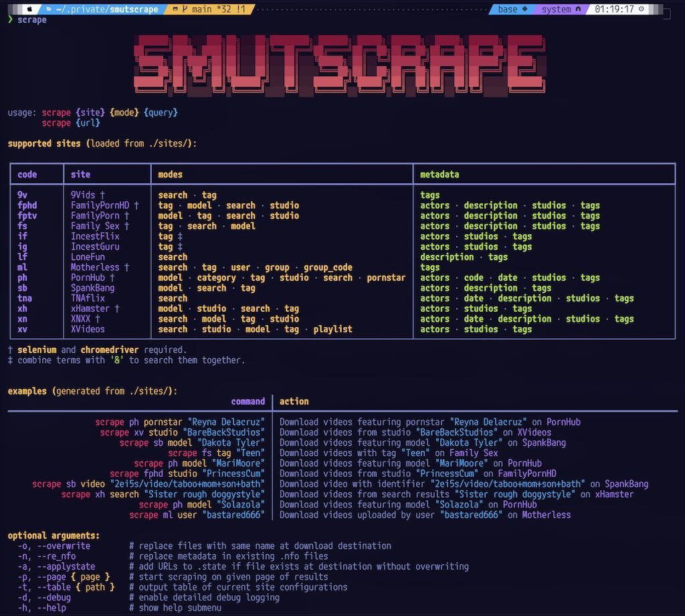Click the 9Vids site name
Screen dimensions: 685x616
[x=83, y=195]
